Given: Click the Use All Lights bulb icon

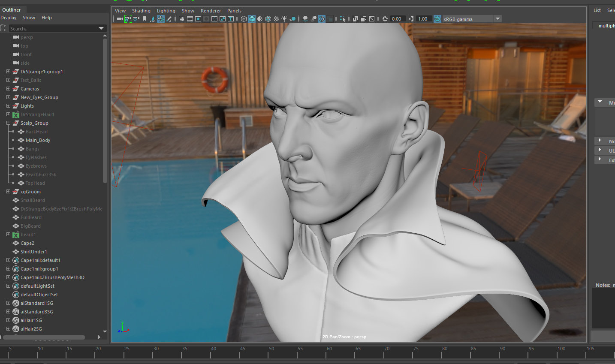Looking at the screenshot, I should point(284,19).
